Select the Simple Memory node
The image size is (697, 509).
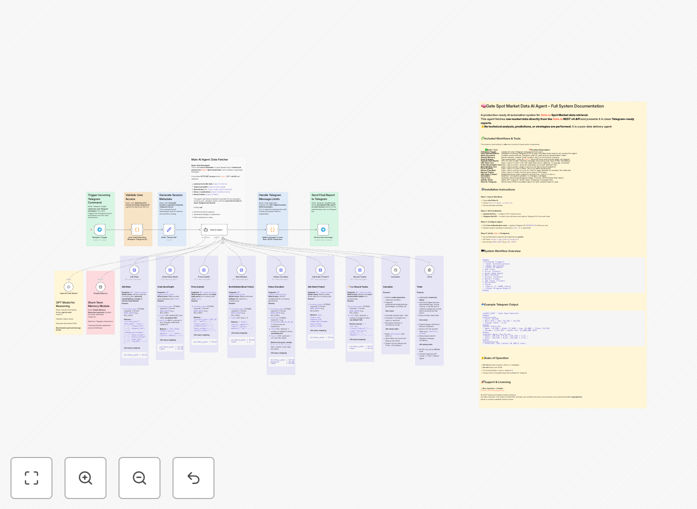click(x=100, y=287)
